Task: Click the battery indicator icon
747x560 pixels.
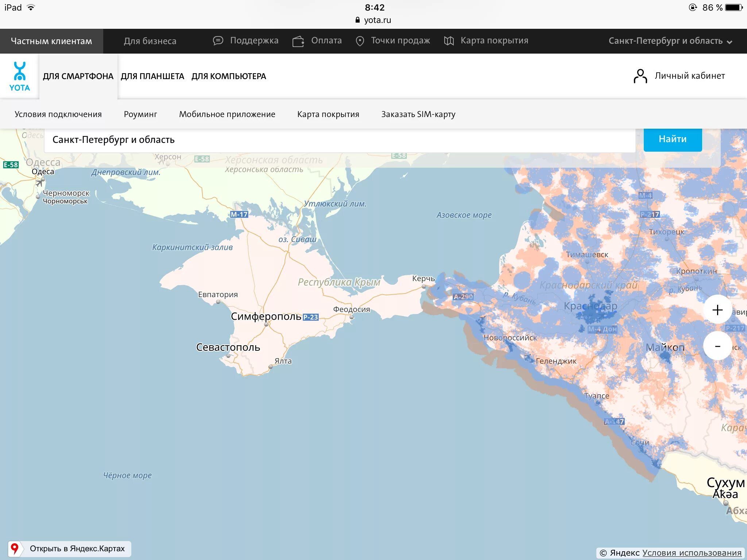Action: [x=734, y=7]
